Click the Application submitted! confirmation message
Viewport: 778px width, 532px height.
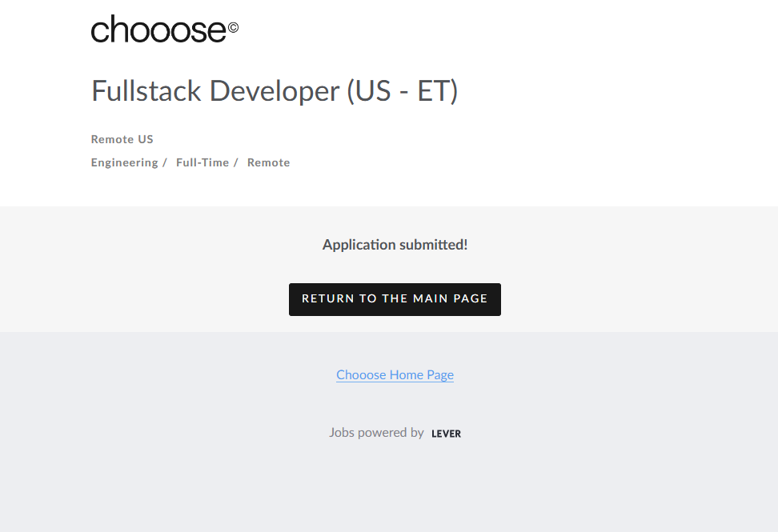click(395, 245)
